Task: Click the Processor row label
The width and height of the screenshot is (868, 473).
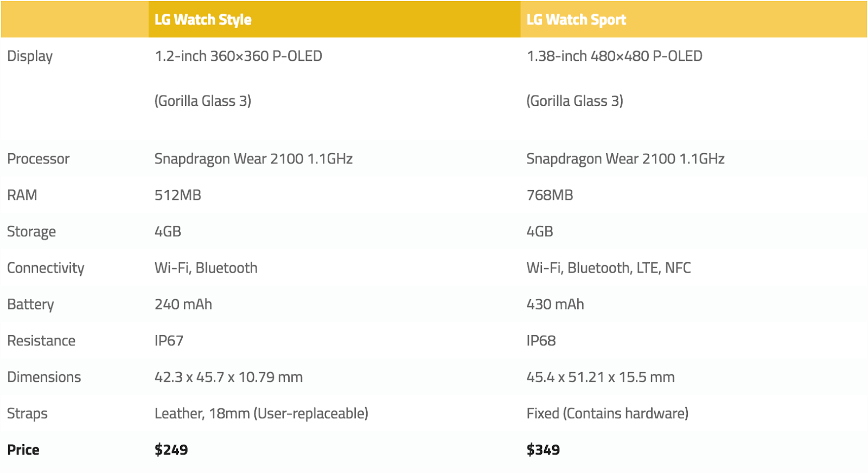Action: click(x=39, y=159)
